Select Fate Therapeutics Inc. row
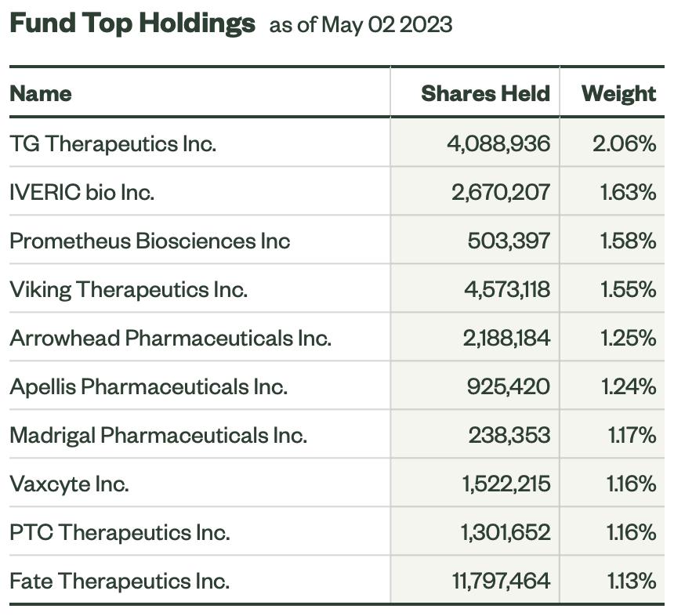Screen dimensions: 674x616 (x=336, y=581)
